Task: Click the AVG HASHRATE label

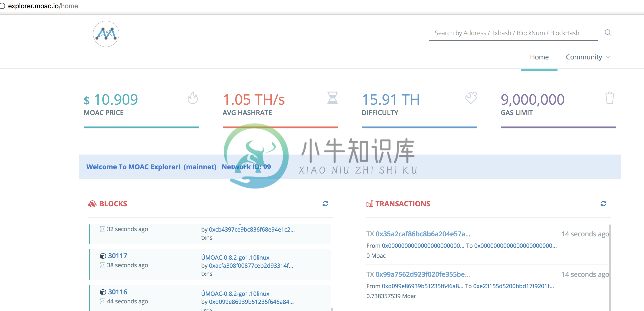Action: tap(247, 113)
